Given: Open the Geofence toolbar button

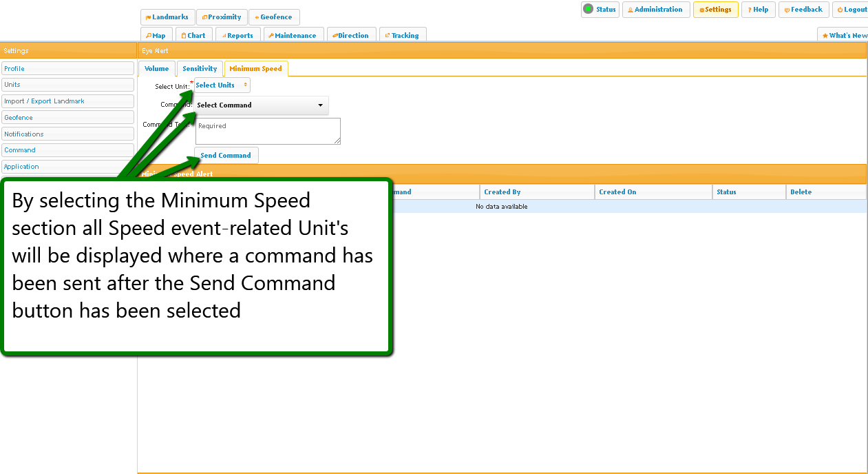Looking at the screenshot, I should [274, 17].
